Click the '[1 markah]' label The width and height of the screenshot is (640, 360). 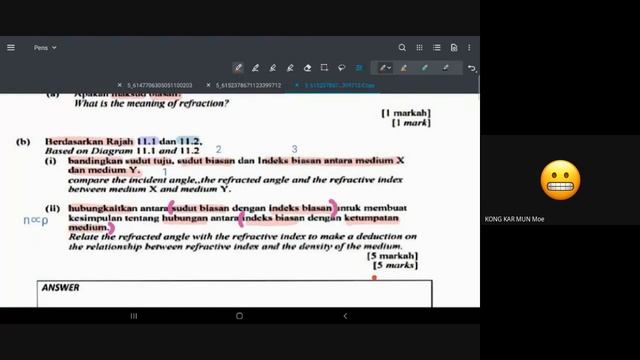pos(406,113)
